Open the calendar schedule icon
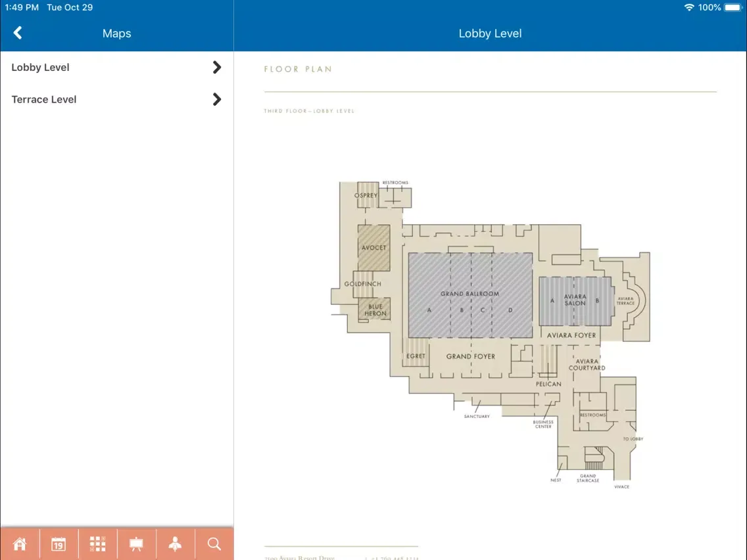Screen dimensions: 747x560 pos(59,544)
